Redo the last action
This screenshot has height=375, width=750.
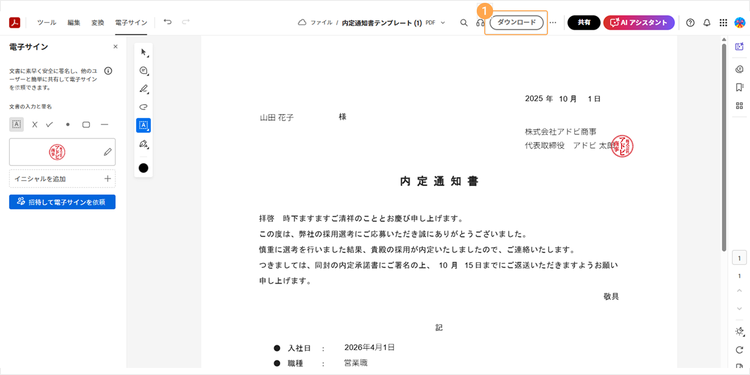click(x=186, y=22)
